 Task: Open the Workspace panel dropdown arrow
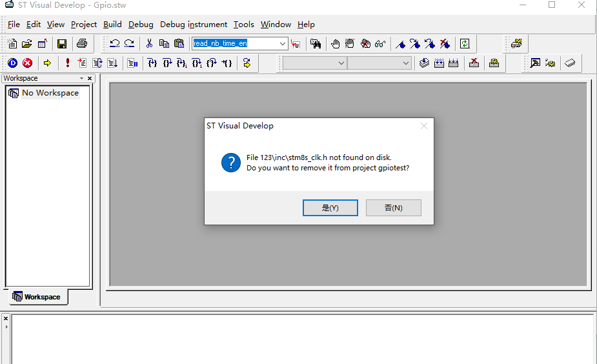click(x=81, y=79)
